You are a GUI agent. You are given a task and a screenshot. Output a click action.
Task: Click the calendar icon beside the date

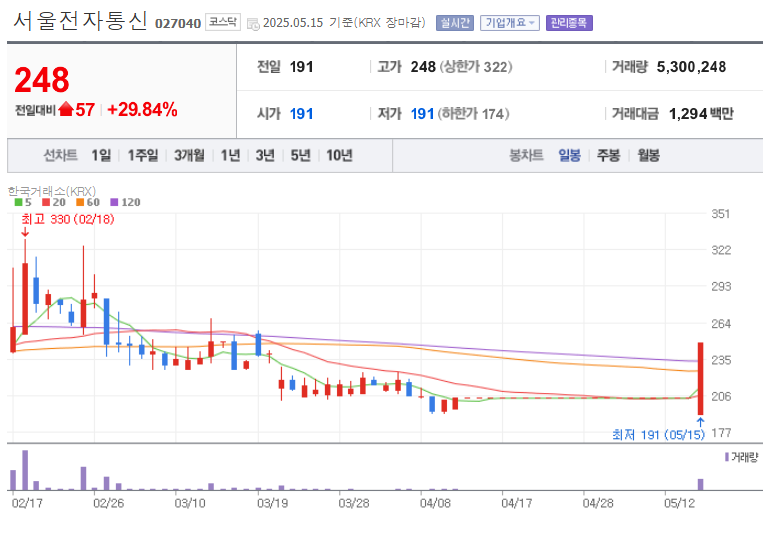point(253,23)
